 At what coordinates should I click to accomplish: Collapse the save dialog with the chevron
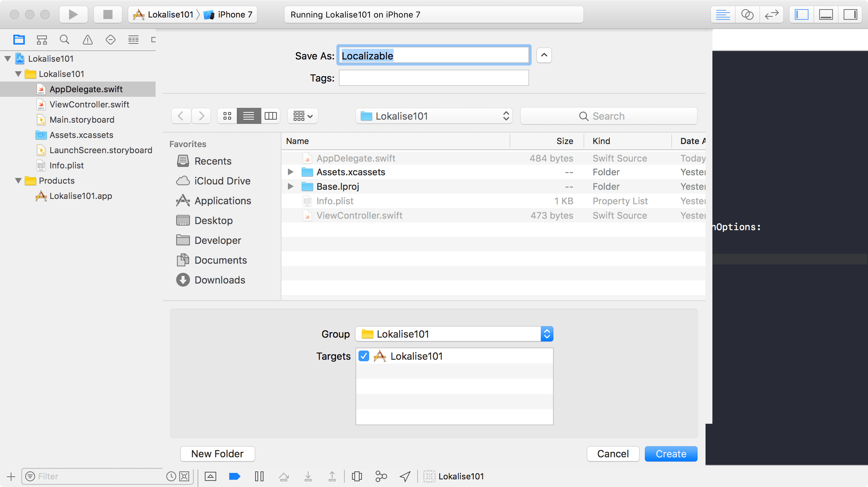coord(544,55)
